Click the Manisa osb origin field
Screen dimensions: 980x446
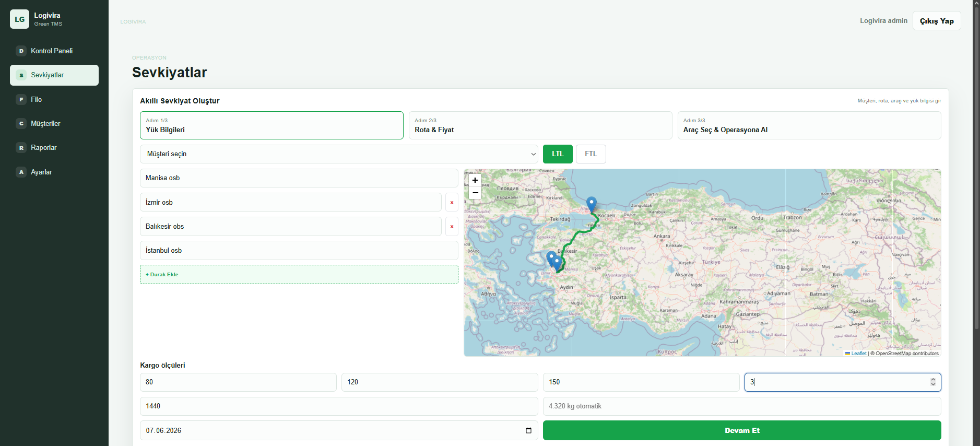point(299,178)
